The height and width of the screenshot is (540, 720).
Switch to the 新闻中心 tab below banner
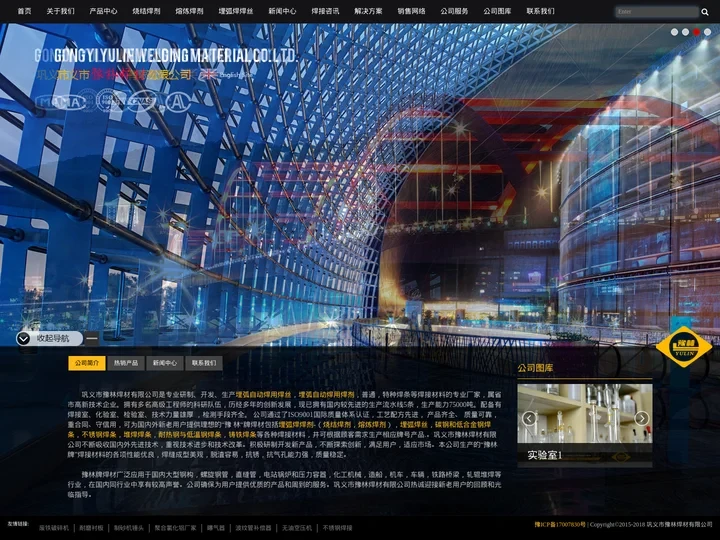165,363
